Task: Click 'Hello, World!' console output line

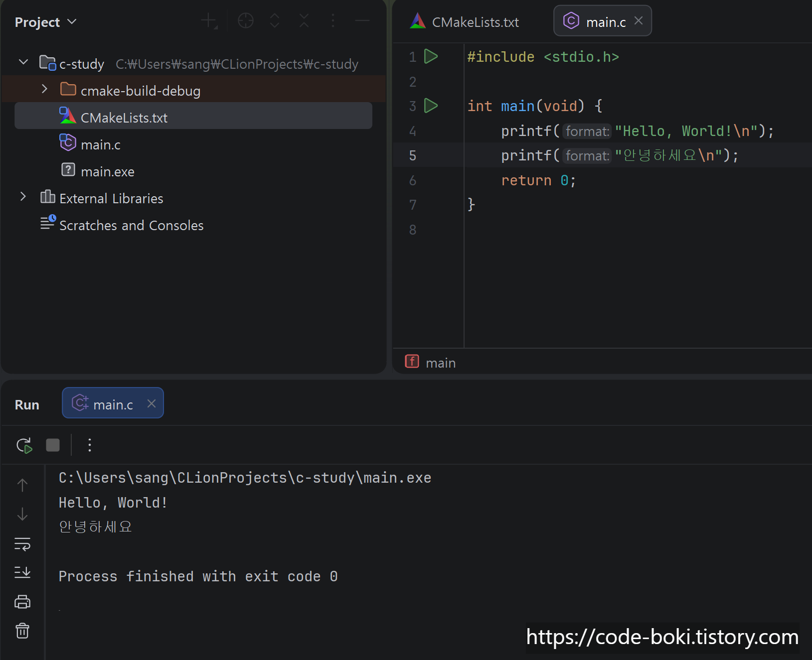Action: [x=113, y=503]
